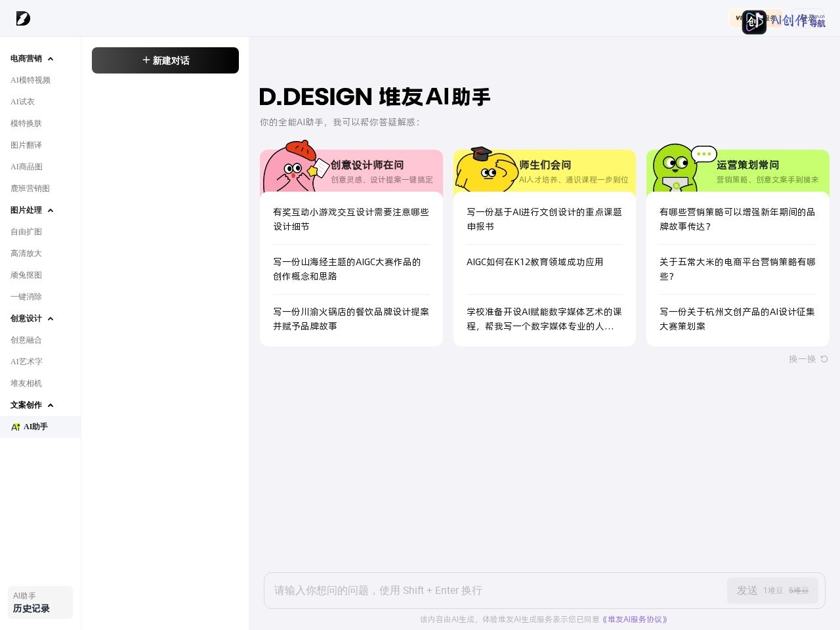840x630 pixels.
Task: Choose prompt about 五常大米的电商平台营销策略
Action: [738, 269]
